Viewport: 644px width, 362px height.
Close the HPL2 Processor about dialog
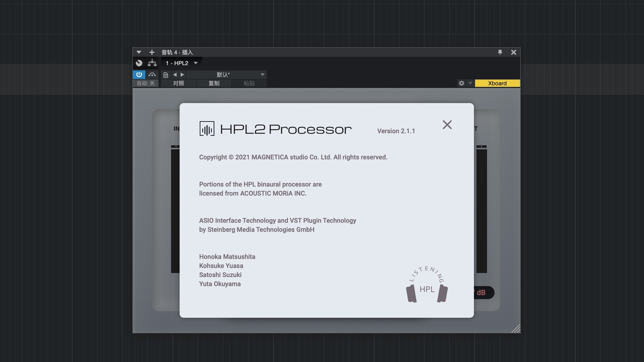click(447, 125)
